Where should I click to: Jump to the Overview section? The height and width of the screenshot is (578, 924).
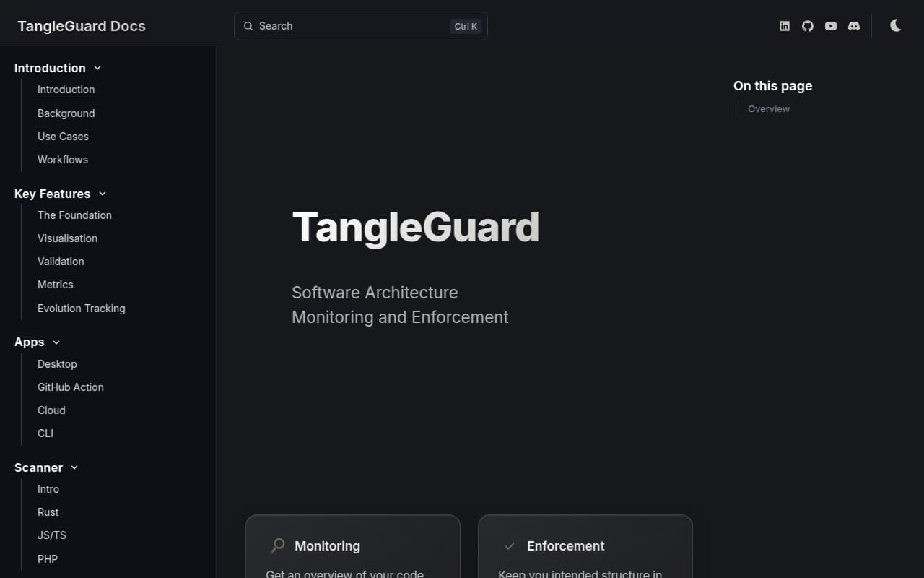[x=768, y=108]
